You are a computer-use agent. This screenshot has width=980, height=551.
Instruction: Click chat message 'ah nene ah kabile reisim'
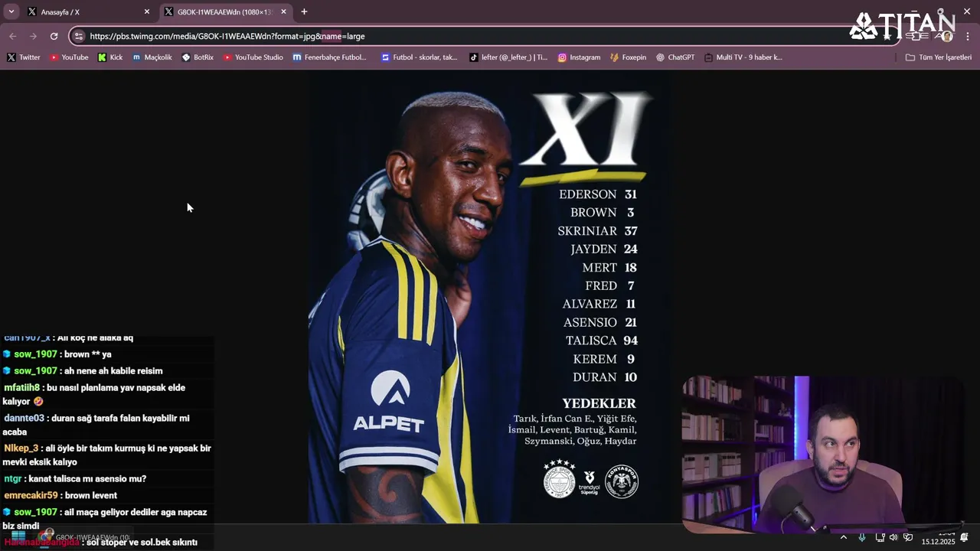tap(113, 371)
